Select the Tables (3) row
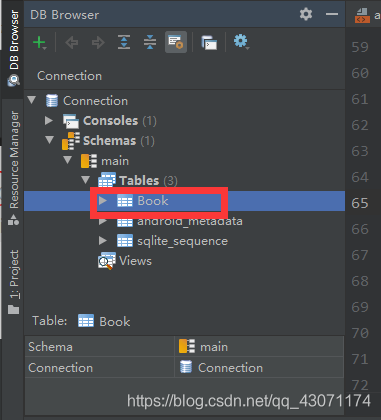The height and width of the screenshot is (420, 381). tap(184, 181)
